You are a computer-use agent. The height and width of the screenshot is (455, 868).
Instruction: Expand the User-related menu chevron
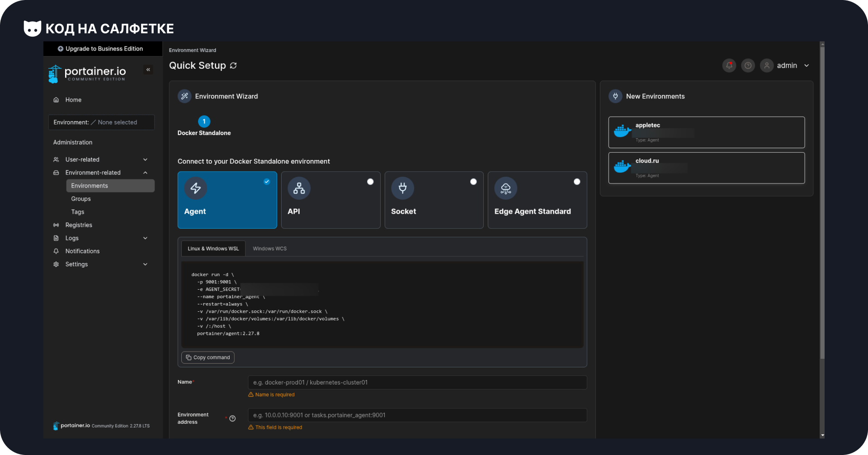tap(146, 159)
